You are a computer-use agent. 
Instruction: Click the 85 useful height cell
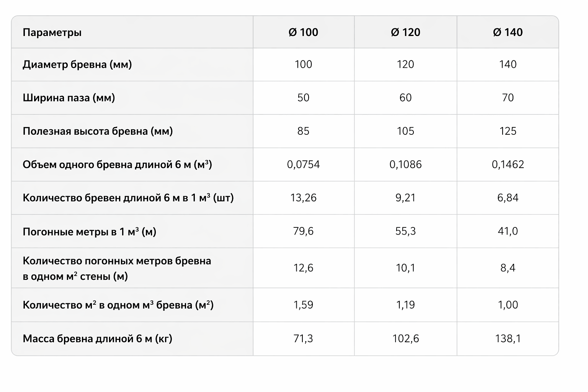click(x=303, y=131)
